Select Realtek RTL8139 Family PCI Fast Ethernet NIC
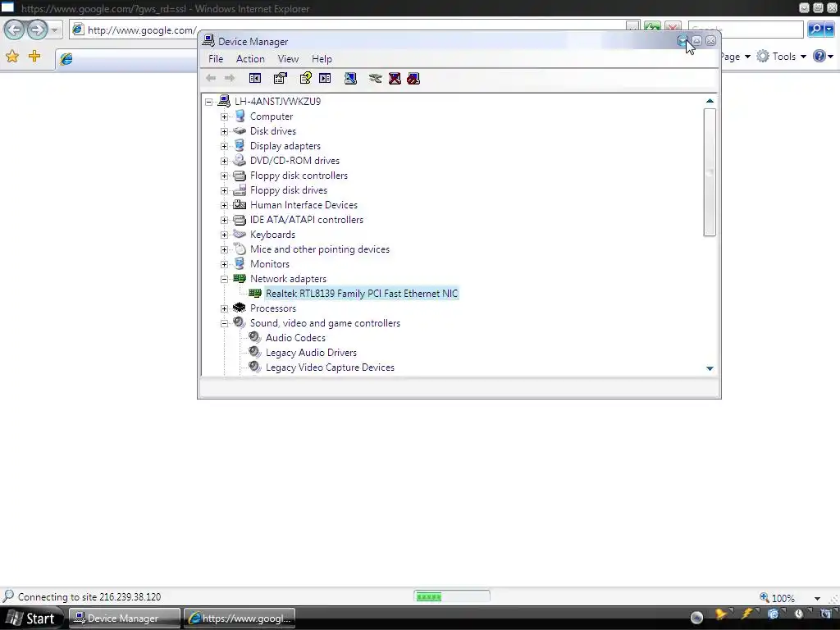840x630 pixels. pos(362,294)
